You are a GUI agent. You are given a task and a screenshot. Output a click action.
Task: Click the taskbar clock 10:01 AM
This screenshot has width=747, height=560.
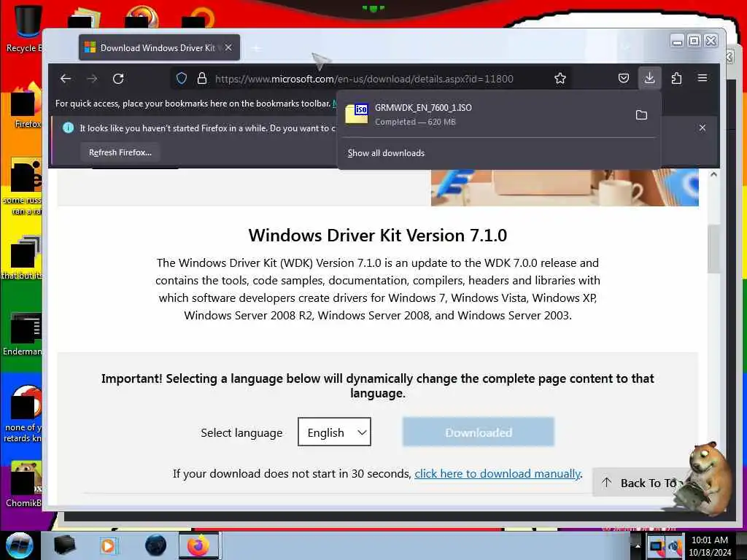tap(710, 546)
